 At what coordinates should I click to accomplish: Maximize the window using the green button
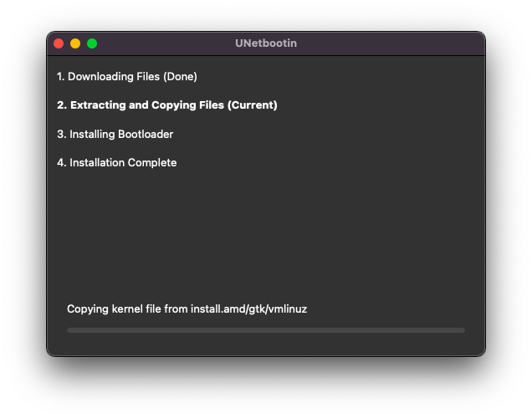92,43
